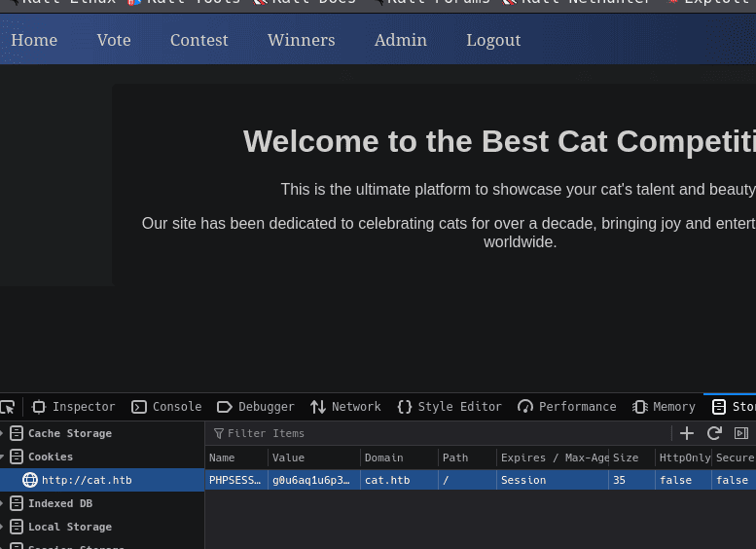Image resolution: width=756 pixels, height=549 pixels.
Task: Click the plus icon to add cookie
Action: click(x=687, y=433)
